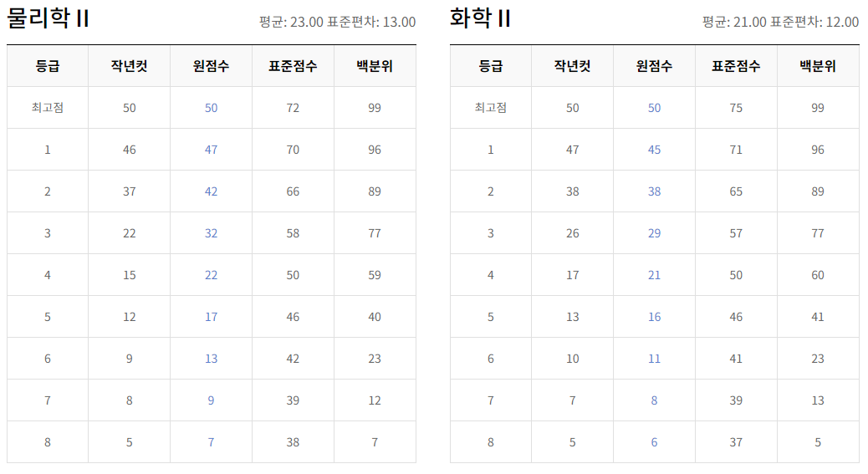Click 표준점수 header in 물리학 II table

coord(293,66)
